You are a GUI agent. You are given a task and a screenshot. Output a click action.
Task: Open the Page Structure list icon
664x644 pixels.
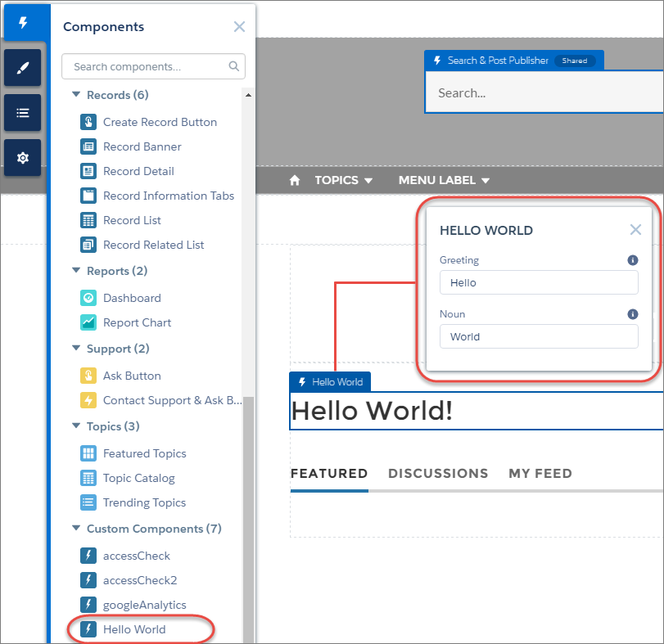[22, 113]
